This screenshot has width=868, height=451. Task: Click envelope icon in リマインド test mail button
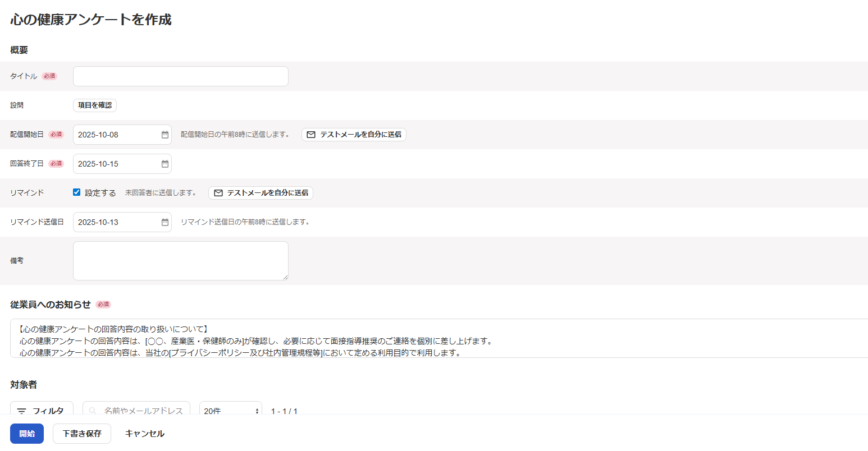(x=218, y=193)
